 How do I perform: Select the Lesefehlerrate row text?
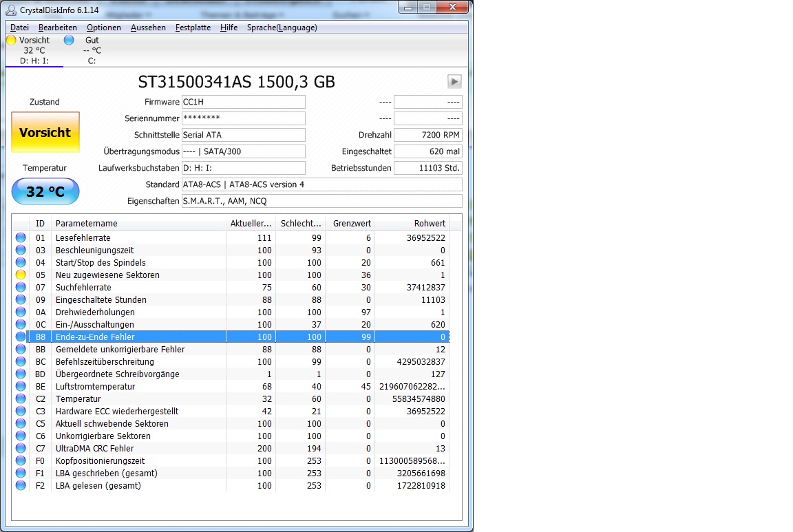coord(83,237)
